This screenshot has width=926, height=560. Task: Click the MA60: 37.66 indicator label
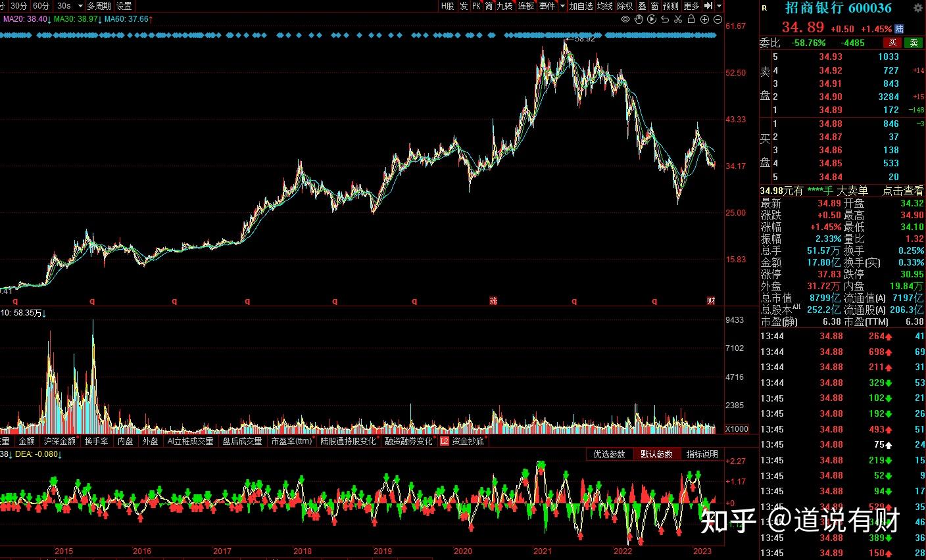point(126,19)
